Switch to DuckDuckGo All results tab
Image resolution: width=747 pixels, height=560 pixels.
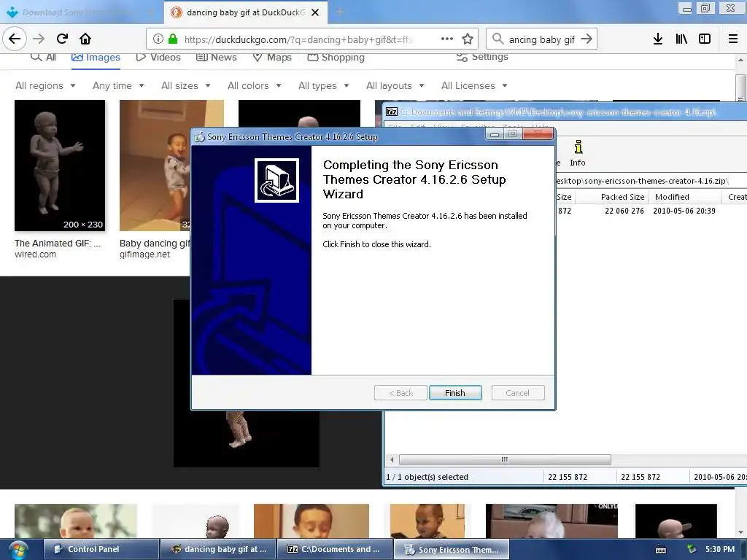click(x=43, y=57)
